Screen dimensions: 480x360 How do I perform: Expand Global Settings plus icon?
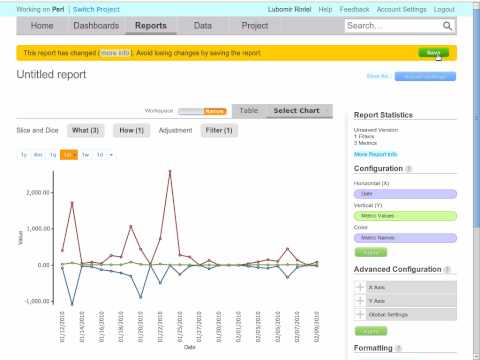(x=360, y=314)
